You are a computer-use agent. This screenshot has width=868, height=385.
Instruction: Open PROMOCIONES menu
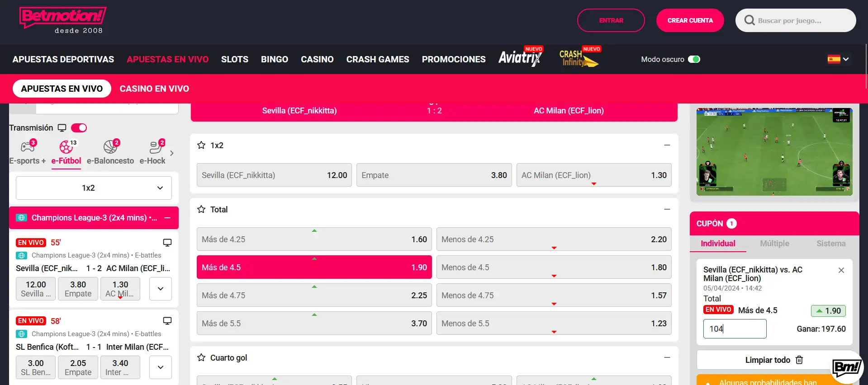coord(454,59)
